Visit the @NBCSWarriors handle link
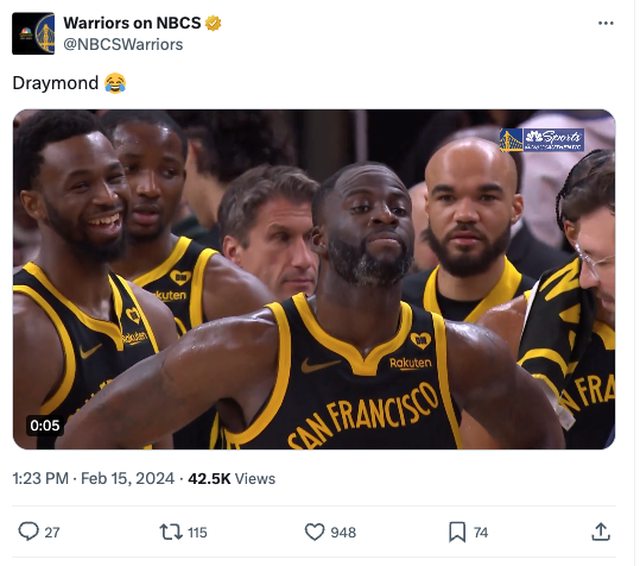Screen dimensions: 640x566 [x=123, y=44]
